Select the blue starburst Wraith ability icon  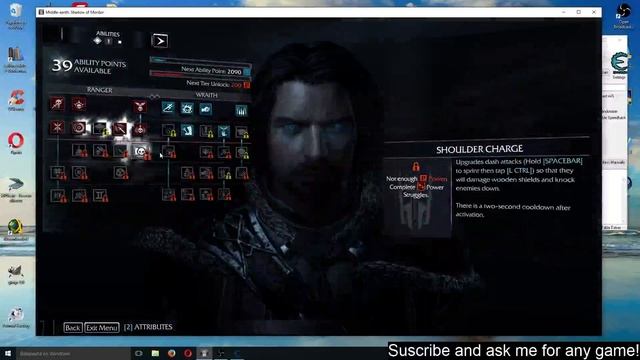187,108
